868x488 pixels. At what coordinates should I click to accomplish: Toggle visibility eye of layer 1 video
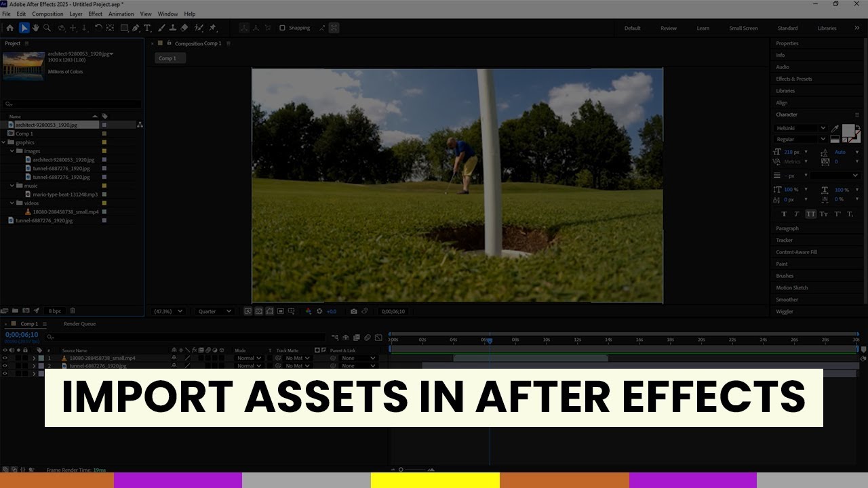[5, 358]
